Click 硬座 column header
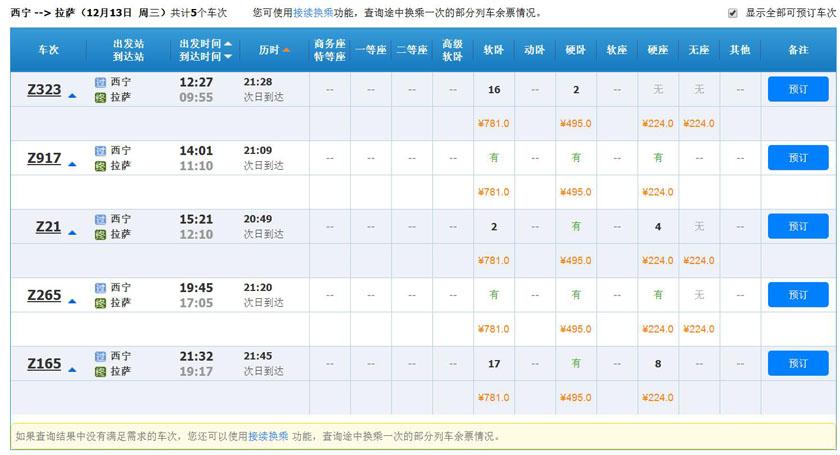Viewport: 840px width, 455px height. pyautogui.click(x=657, y=50)
